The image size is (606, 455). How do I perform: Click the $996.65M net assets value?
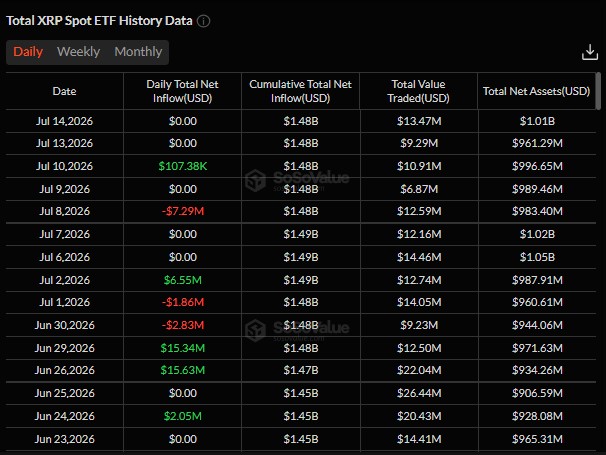(537, 166)
